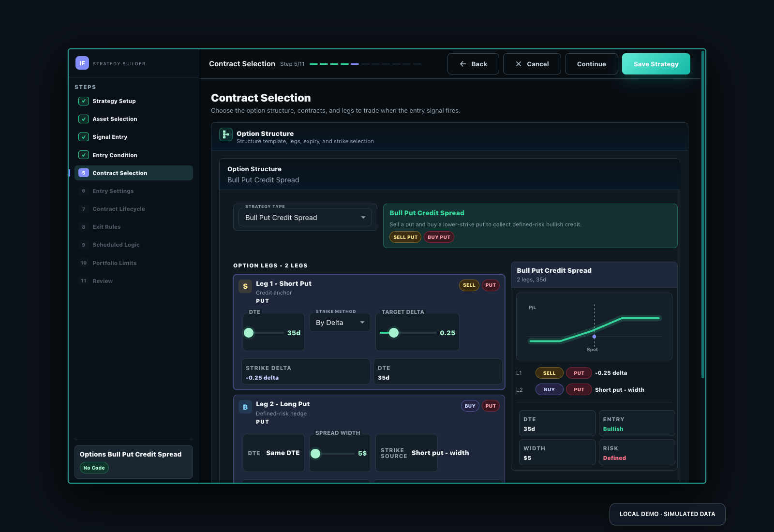Toggle the Entry Condition checkmark

tap(84, 155)
